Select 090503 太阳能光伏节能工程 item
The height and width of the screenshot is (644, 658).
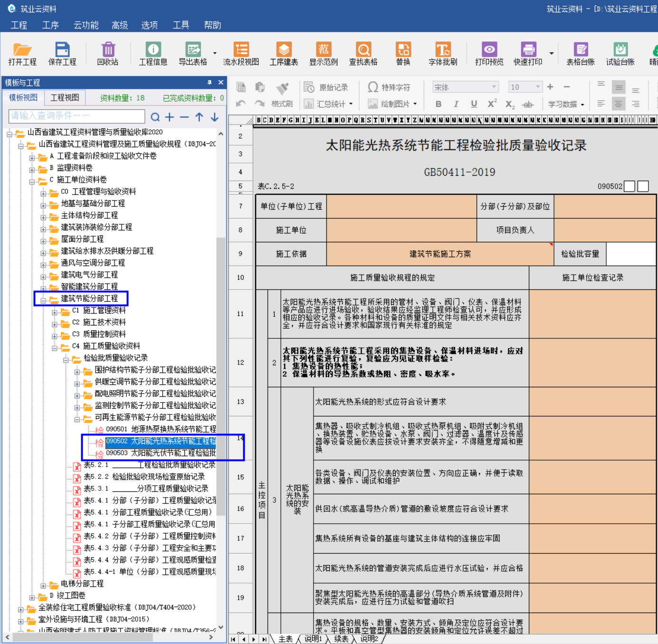pos(161,453)
